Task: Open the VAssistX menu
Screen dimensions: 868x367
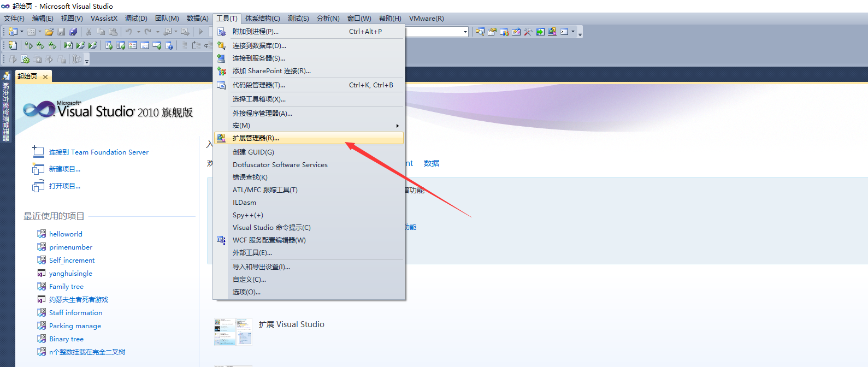Action: pos(104,19)
